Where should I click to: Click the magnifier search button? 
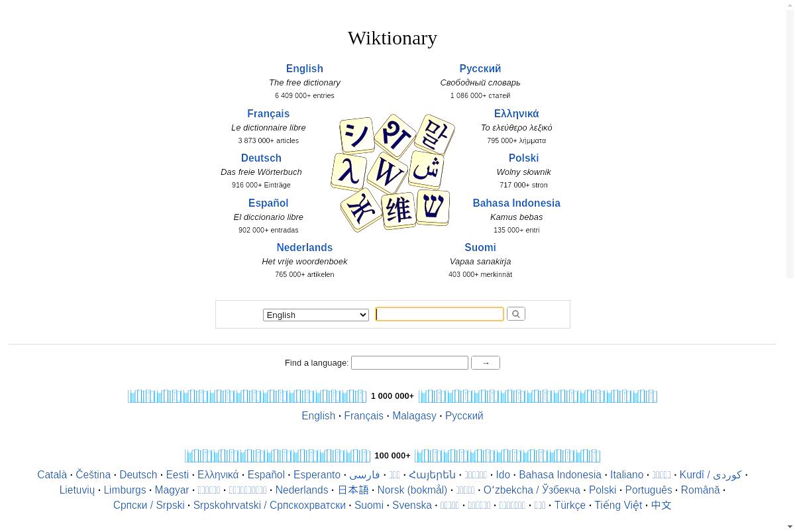tap(515, 314)
